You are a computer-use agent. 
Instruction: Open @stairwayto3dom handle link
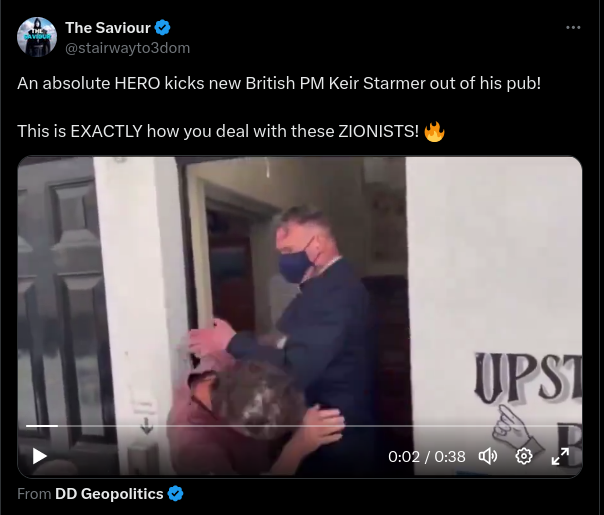pos(128,48)
